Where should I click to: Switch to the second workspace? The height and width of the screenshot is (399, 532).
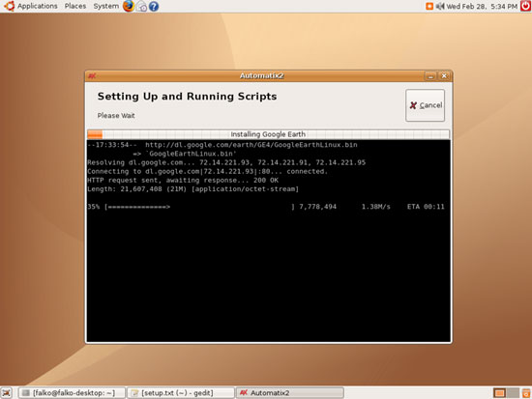coord(513,393)
